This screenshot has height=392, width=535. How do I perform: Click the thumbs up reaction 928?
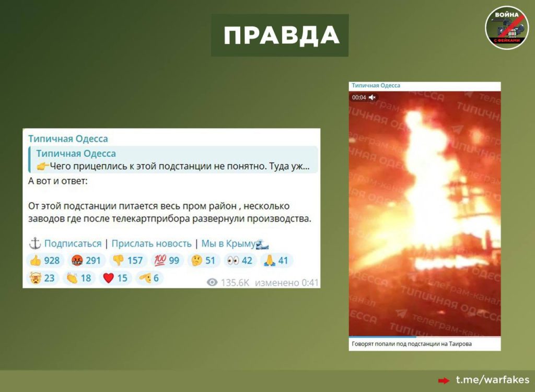pyautogui.click(x=45, y=260)
